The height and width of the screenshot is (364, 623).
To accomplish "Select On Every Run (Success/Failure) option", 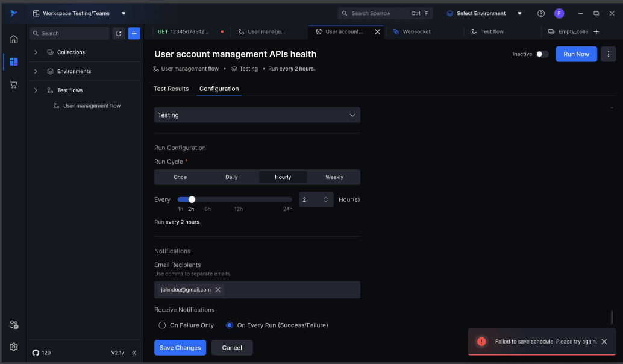I will (x=230, y=325).
